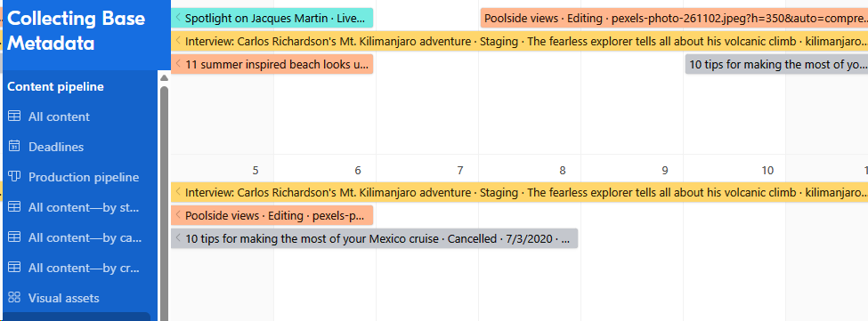Click the grid icon beside All content—by cr...
The width and height of the screenshot is (868, 321).
15,268
